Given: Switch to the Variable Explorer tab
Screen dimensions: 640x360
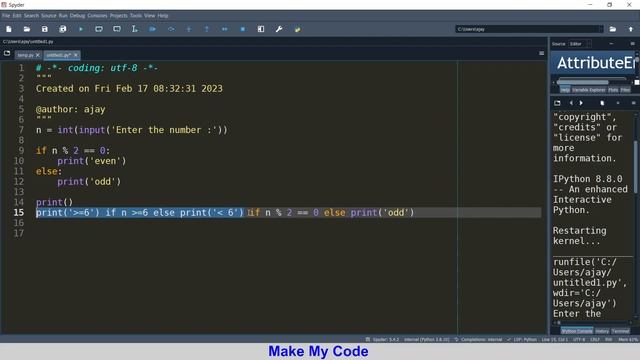Looking at the screenshot, I should pos(589,90).
